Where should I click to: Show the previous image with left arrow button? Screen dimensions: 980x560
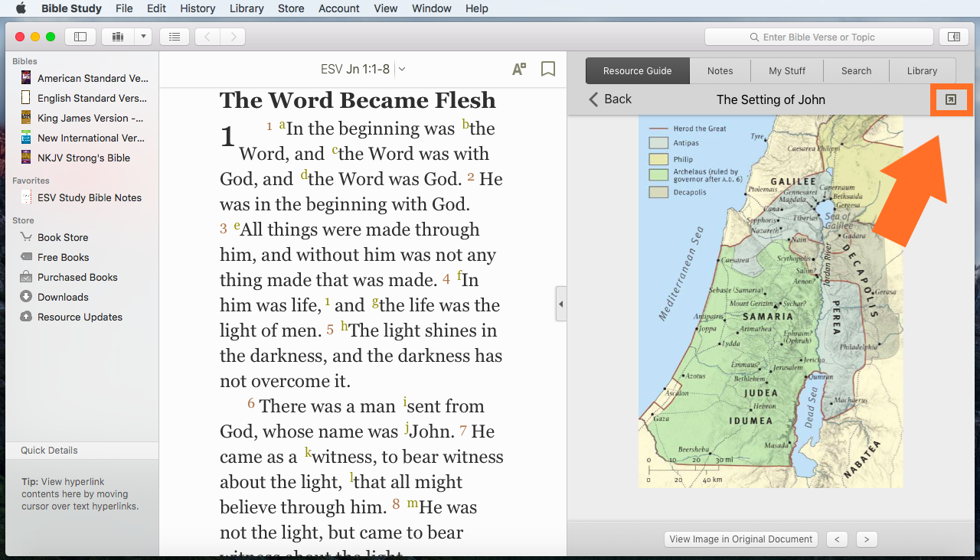click(x=837, y=539)
